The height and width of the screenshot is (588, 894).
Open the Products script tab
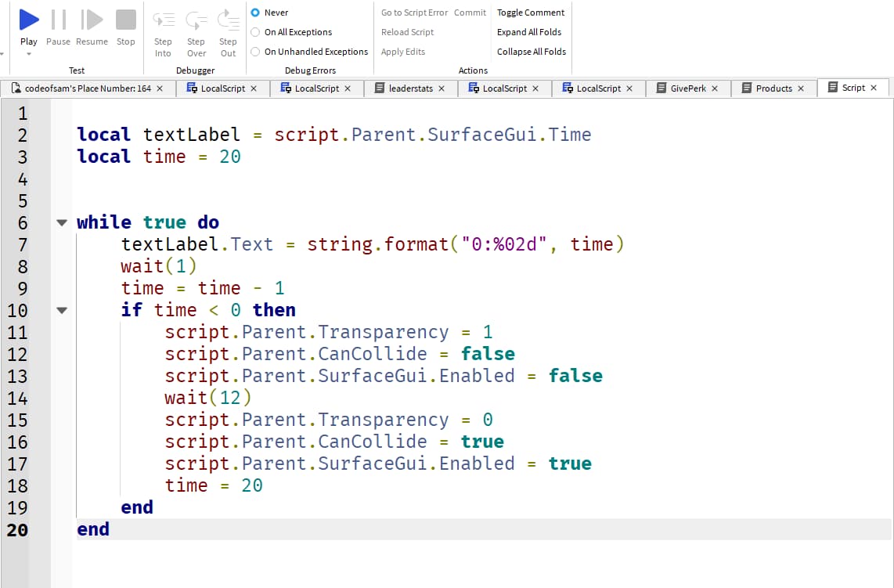pyautogui.click(x=773, y=88)
